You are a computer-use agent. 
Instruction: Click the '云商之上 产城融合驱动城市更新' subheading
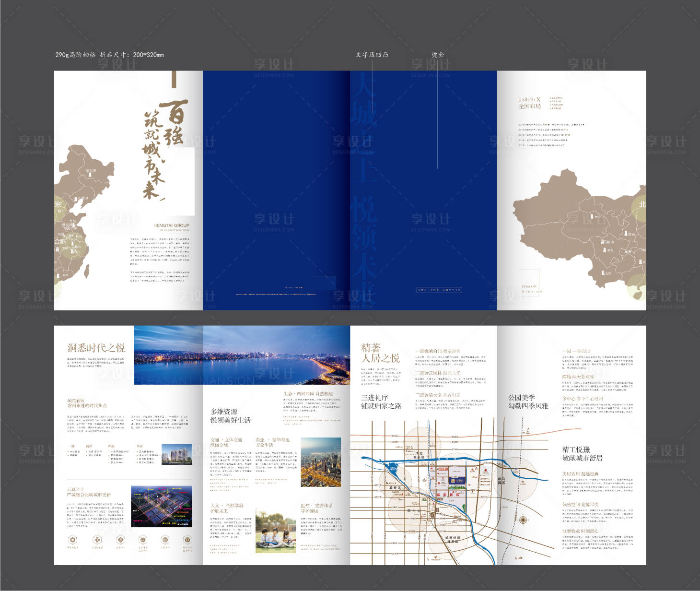[89, 492]
